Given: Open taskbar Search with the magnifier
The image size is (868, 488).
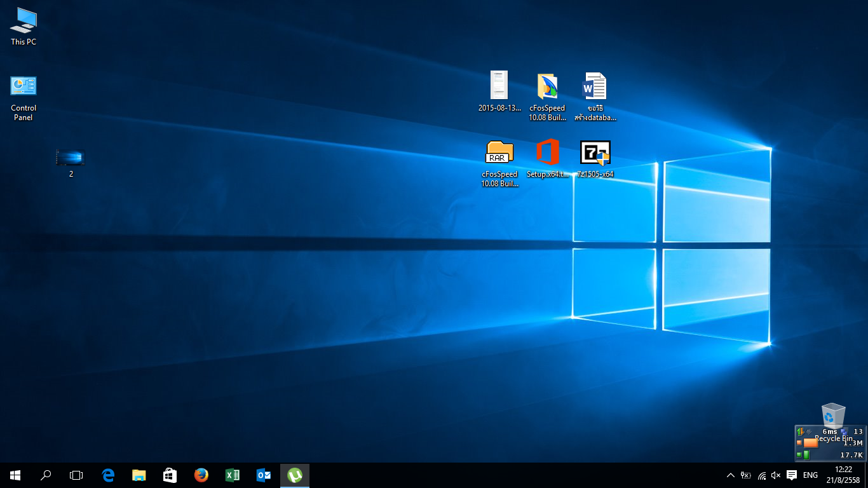Looking at the screenshot, I should (x=46, y=475).
